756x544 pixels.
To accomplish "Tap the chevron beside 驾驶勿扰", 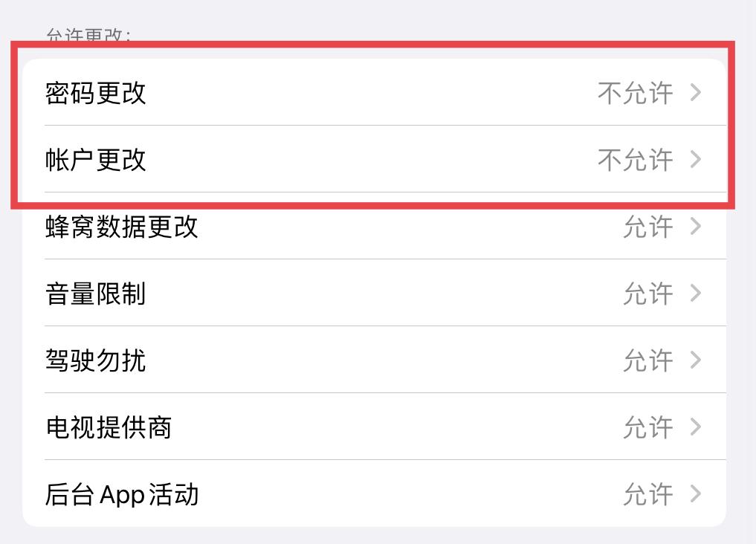I will pyautogui.click(x=696, y=360).
